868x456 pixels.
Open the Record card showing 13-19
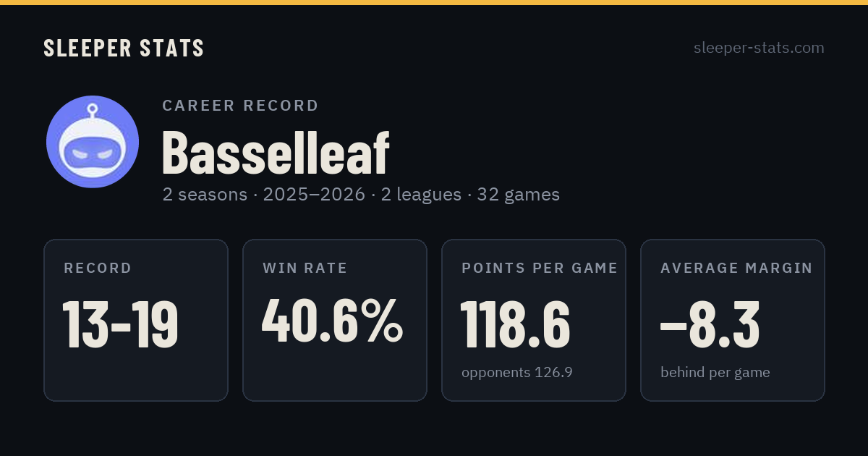136,320
